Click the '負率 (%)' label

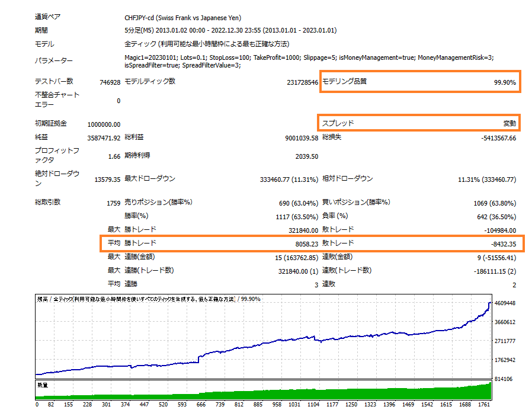(335, 216)
